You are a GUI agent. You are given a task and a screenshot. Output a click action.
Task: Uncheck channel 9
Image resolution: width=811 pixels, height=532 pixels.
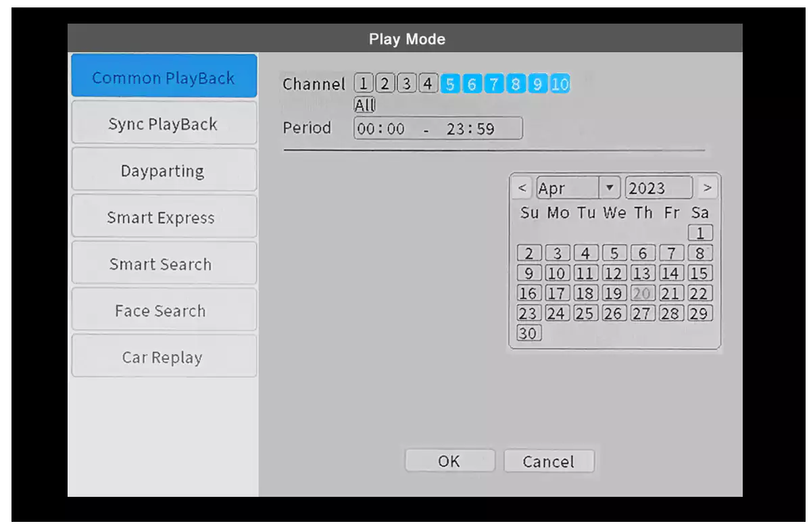[537, 84]
